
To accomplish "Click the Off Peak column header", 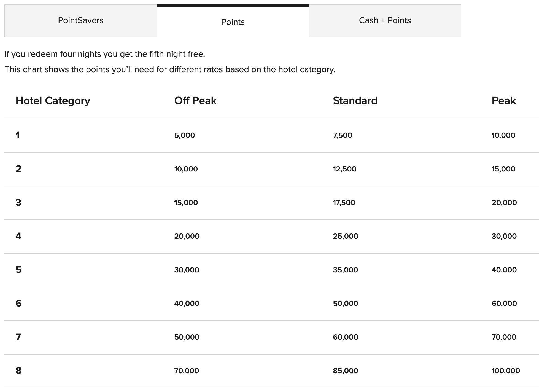I will click(195, 101).
